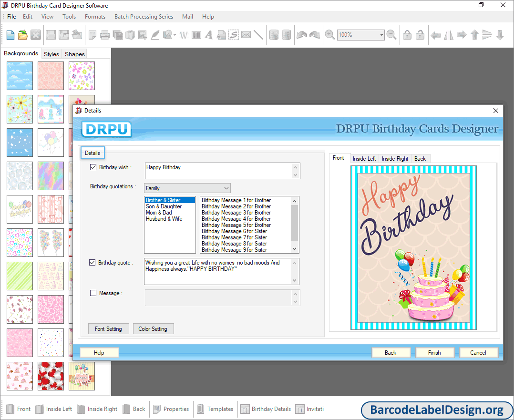Switch to the Styles tab
This screenshot has height=420, width=514.
pos(51,54)
